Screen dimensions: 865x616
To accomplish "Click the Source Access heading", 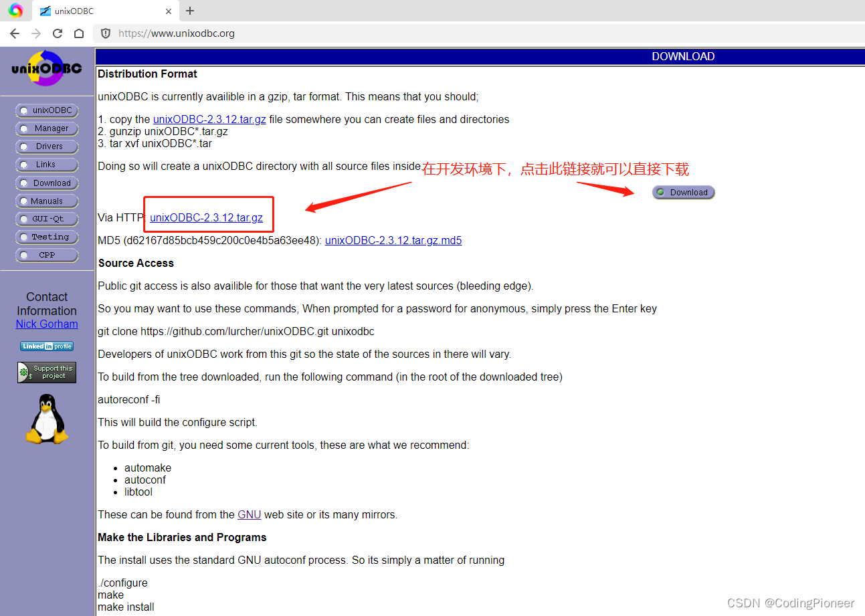I will [136, 263].
